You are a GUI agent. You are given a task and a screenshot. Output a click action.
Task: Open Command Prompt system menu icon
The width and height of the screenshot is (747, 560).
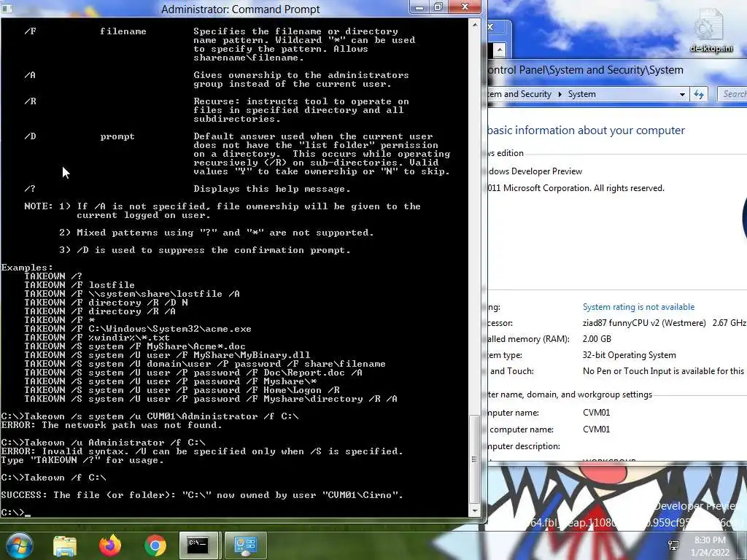[7, 9]
